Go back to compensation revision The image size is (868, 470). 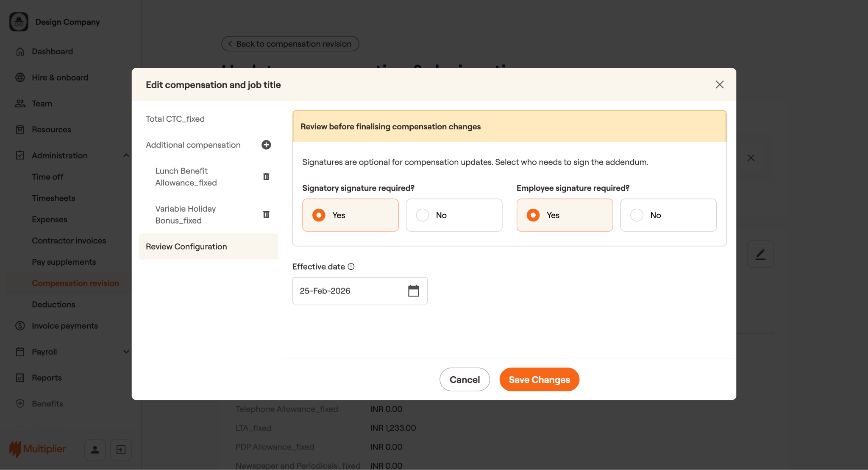tap(290, 44)
